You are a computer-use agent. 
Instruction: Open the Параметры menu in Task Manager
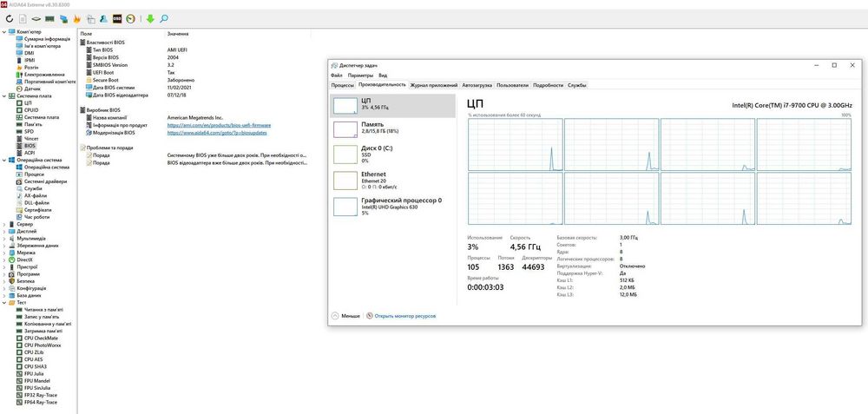click(361, 76)
